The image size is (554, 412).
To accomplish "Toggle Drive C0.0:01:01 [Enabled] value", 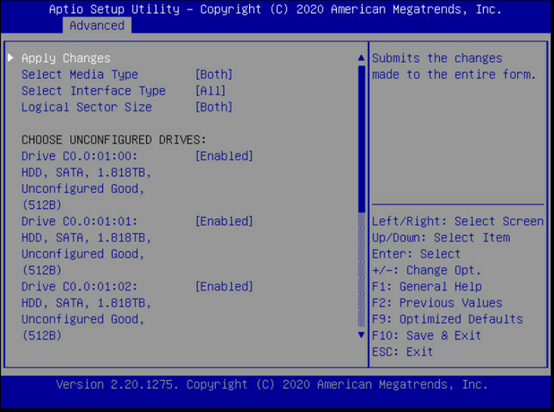I will tap(224, 221).
